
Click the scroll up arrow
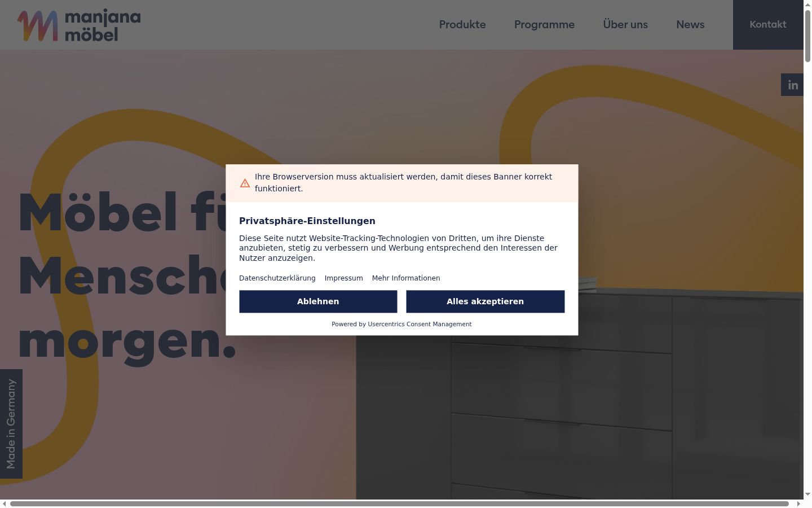point(807,4)
